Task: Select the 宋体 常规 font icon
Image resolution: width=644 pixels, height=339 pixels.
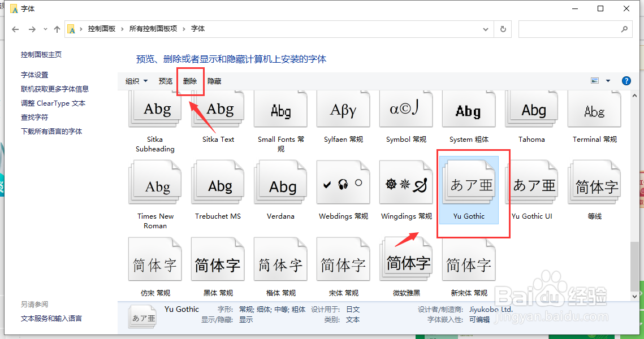Action: 343,259
